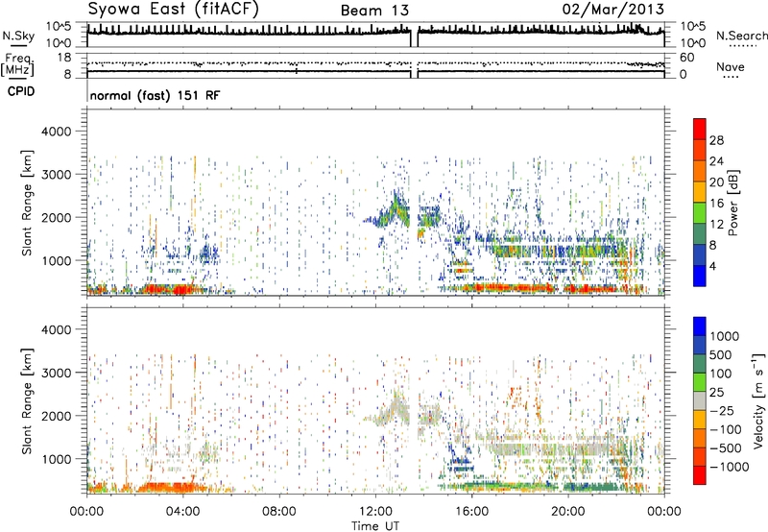Click the '08:00' time tick label
This screenshot has width=768, height=532.
point(279,512)
